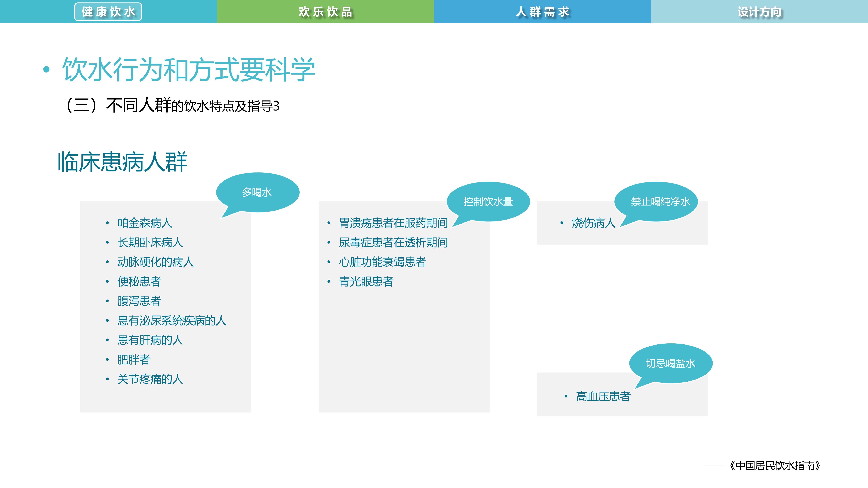Open the 人群需求 section tab

coord(542,11)
